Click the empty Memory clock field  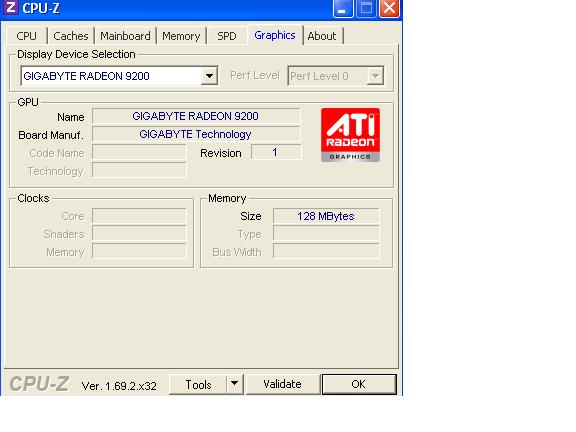(x=139, y=252)
